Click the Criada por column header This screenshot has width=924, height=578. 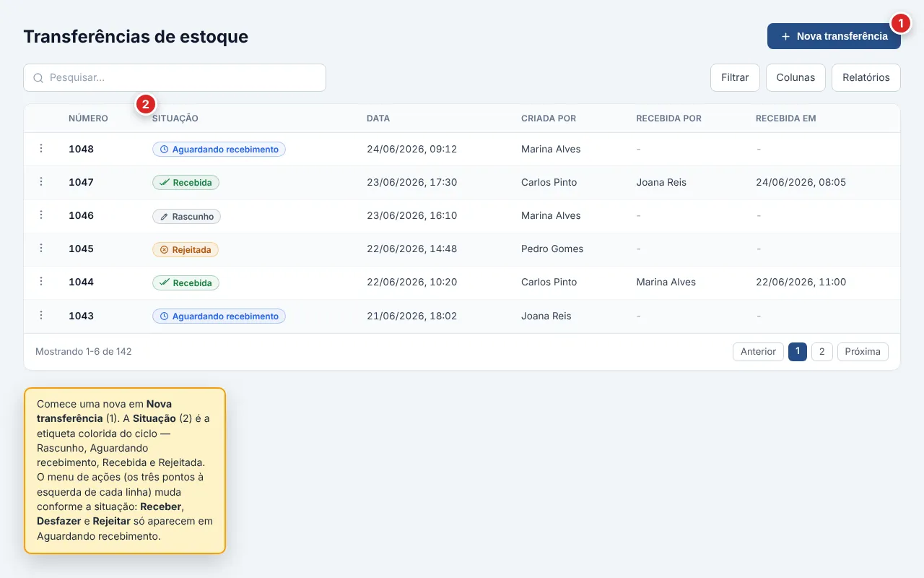pos(549,118)
